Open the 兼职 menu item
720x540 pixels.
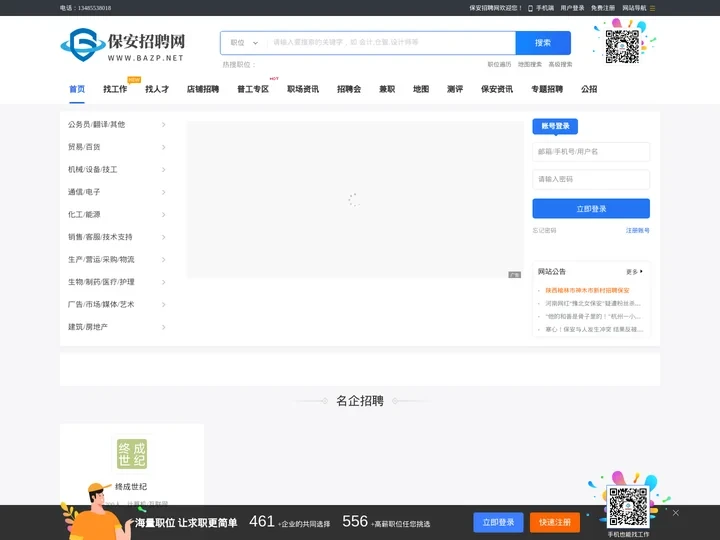pos(387,89)
